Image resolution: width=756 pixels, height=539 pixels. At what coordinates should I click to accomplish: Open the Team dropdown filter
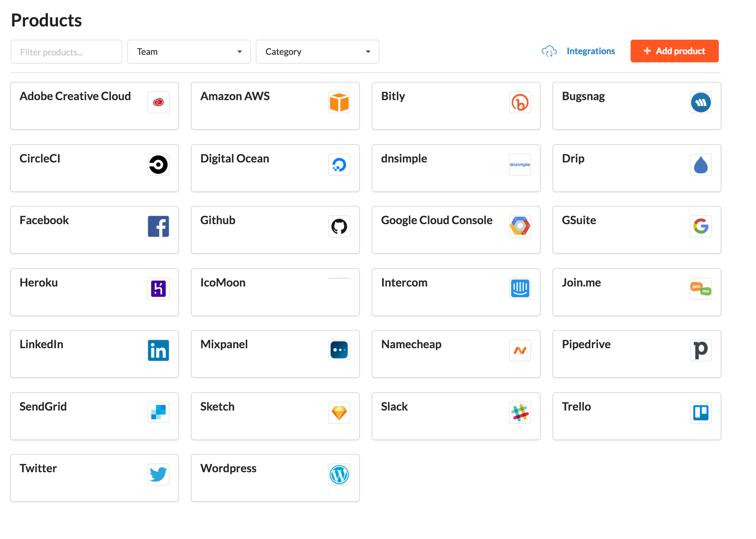189,52
